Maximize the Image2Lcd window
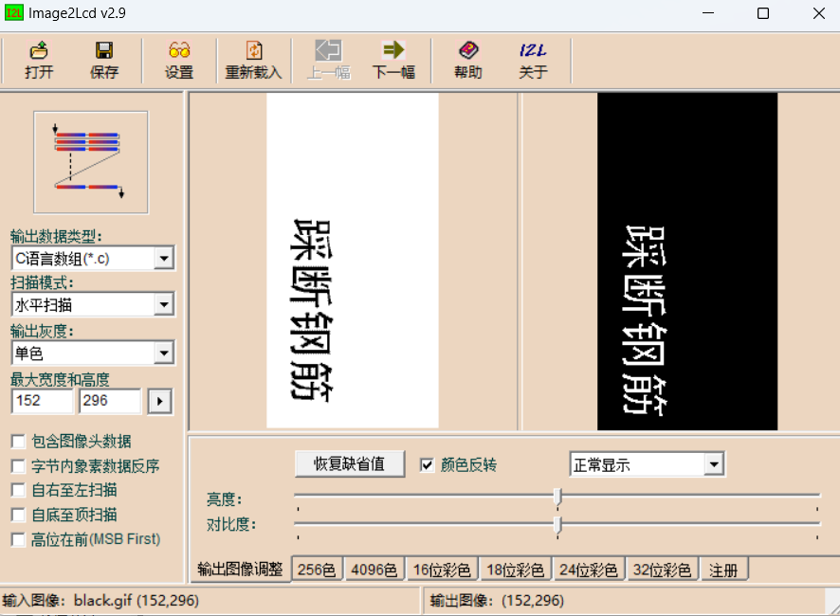Screen dimensions: 840x616 (763, 13)
